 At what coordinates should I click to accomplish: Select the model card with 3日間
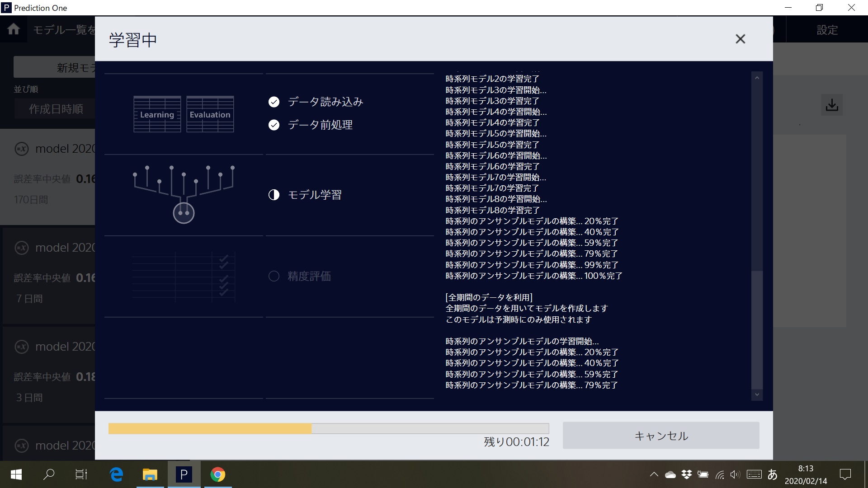[49, 375]
